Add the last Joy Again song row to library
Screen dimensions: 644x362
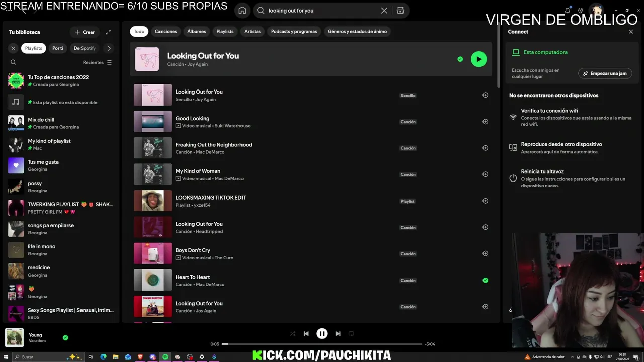point(485,307)
